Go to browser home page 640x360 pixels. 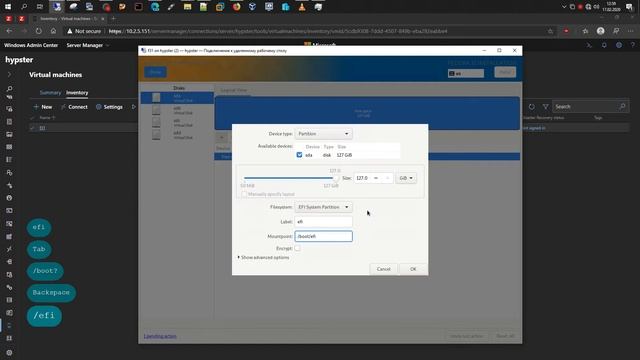pyautogui.click(x=53, y=31)
